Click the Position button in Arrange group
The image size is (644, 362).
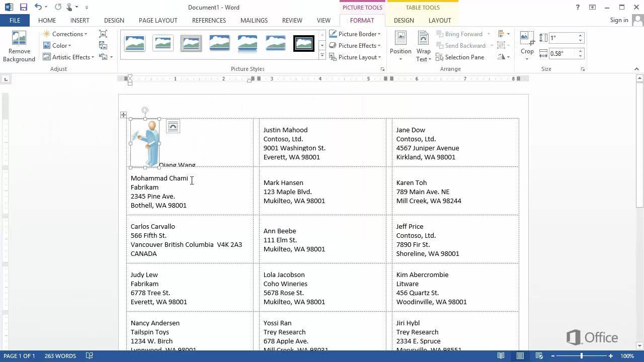[x=400, y=46]
